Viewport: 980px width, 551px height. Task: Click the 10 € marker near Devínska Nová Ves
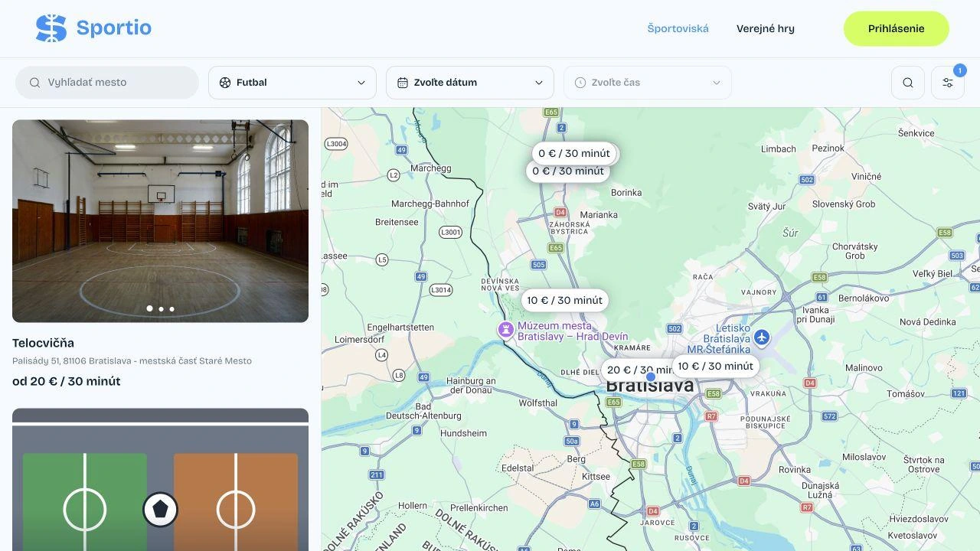tap(565, 301)
